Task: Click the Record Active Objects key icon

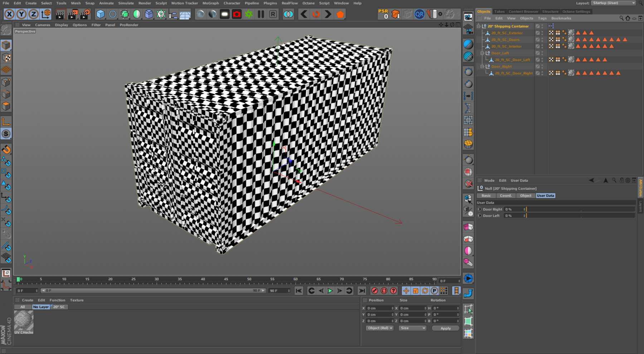Action: [x=374, y=291]
